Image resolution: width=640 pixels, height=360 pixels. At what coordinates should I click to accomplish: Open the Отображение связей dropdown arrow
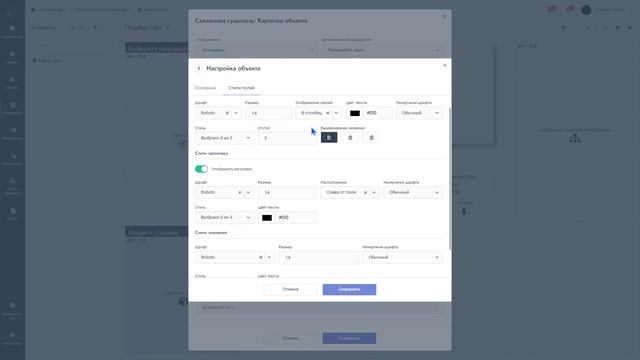coord(336,113)
